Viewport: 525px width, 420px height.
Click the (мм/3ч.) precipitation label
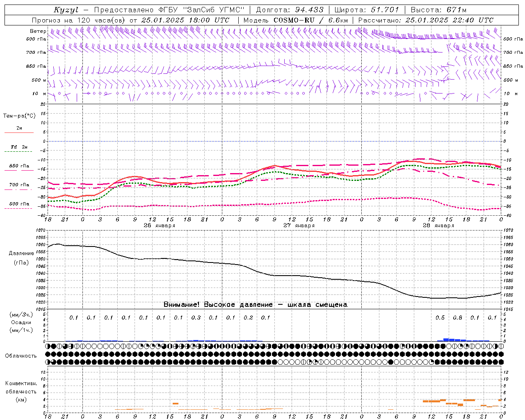pos(21,315)
